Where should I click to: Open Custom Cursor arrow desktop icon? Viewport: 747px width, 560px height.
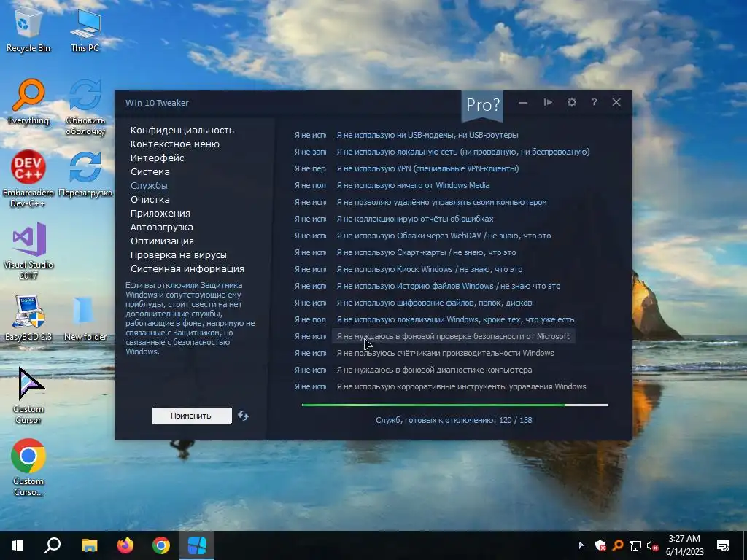tap(28, 395)
